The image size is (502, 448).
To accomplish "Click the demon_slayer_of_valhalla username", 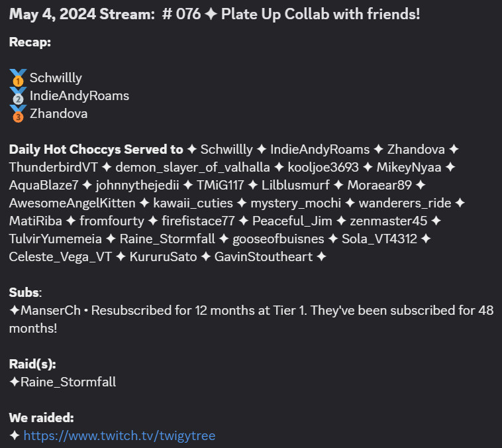I will pyautogui.click(x=193, y=167).
